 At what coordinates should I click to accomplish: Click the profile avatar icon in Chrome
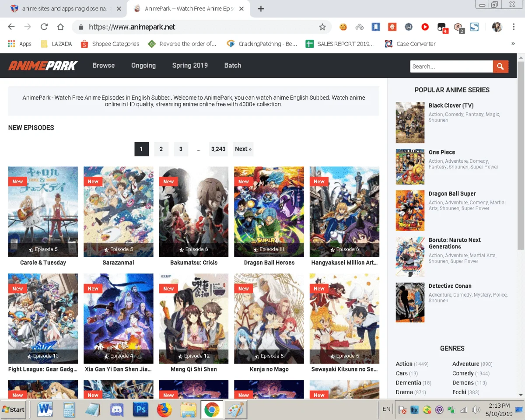(x=497, y=27)
